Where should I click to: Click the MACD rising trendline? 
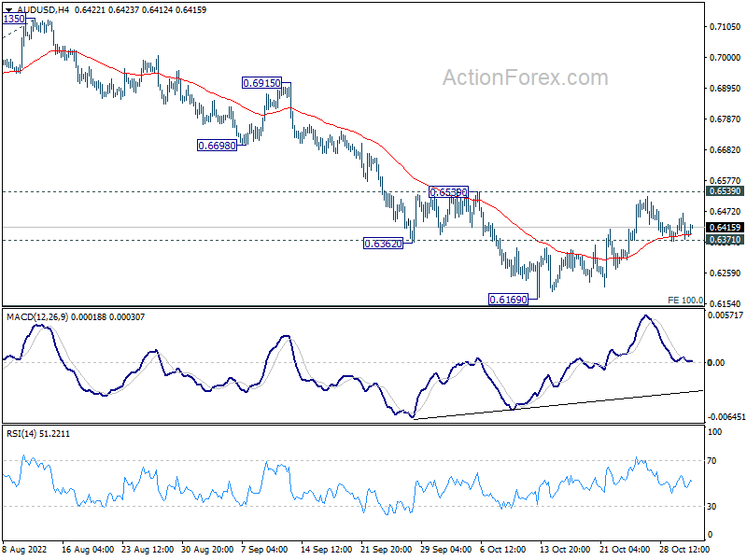[558, 404]
